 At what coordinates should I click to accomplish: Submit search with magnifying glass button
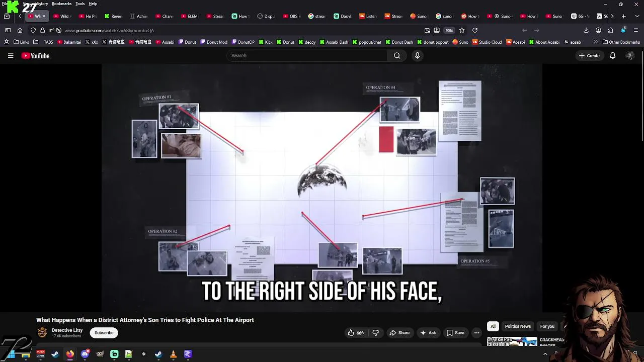[x=397, y=56]
